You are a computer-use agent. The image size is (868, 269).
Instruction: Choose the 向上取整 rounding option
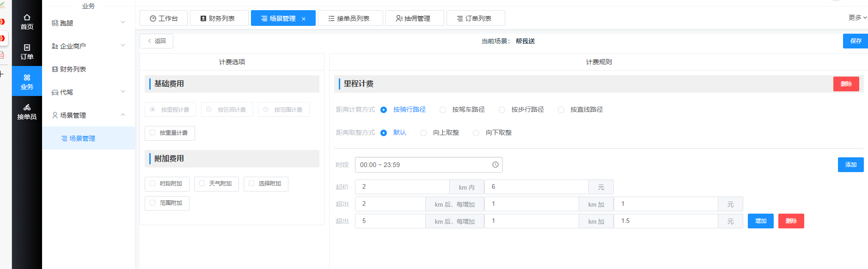423,133
